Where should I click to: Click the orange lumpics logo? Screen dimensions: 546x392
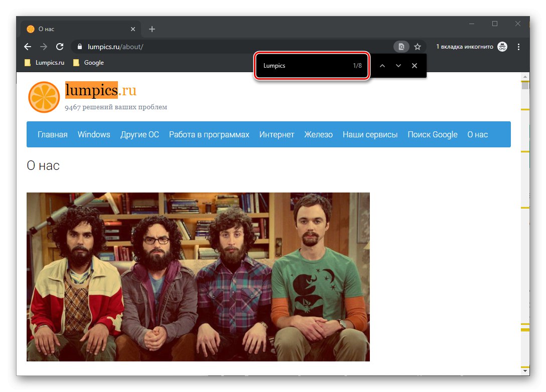point(44,97)
